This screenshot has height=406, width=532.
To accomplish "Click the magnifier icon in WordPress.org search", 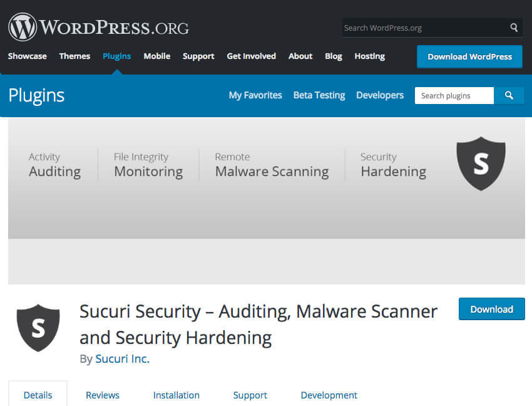I will coord(514,28).
